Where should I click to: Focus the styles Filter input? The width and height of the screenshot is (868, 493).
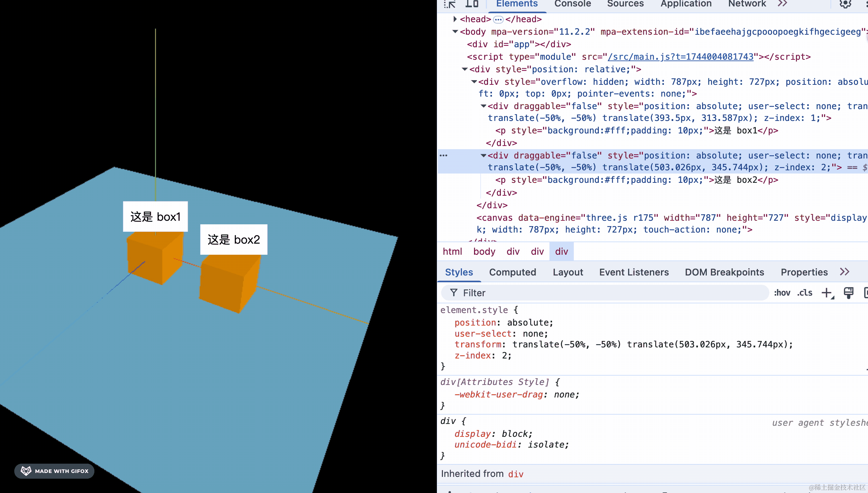pos(605,293)
